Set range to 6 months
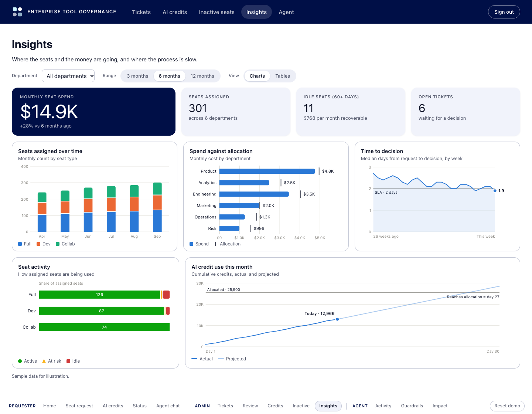 [x=170, y=76]
